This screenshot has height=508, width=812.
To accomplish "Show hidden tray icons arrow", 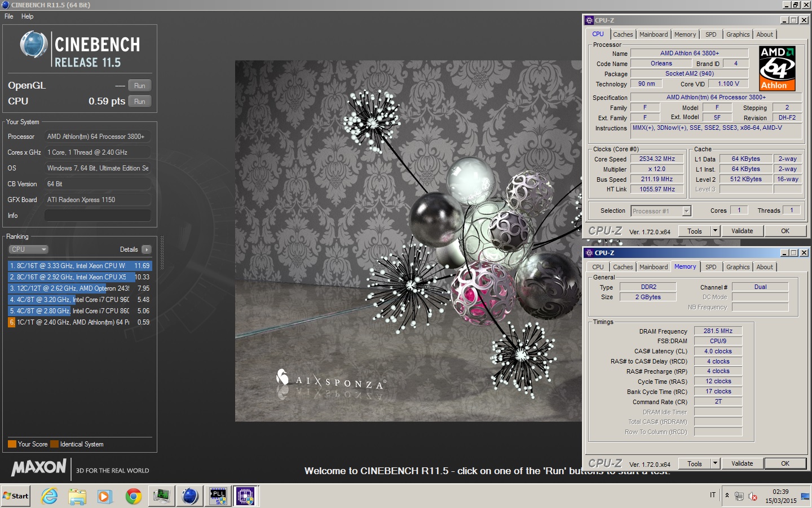I will click(727, 496).
